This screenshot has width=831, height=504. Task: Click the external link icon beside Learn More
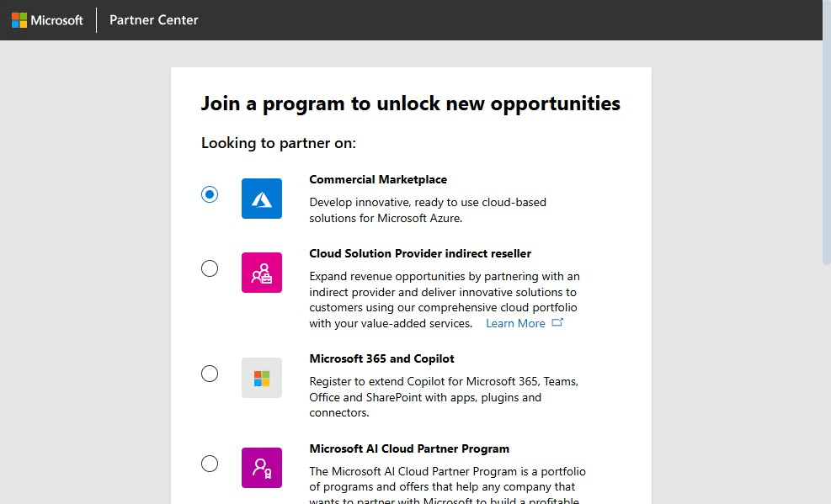(x=557, y=323)
